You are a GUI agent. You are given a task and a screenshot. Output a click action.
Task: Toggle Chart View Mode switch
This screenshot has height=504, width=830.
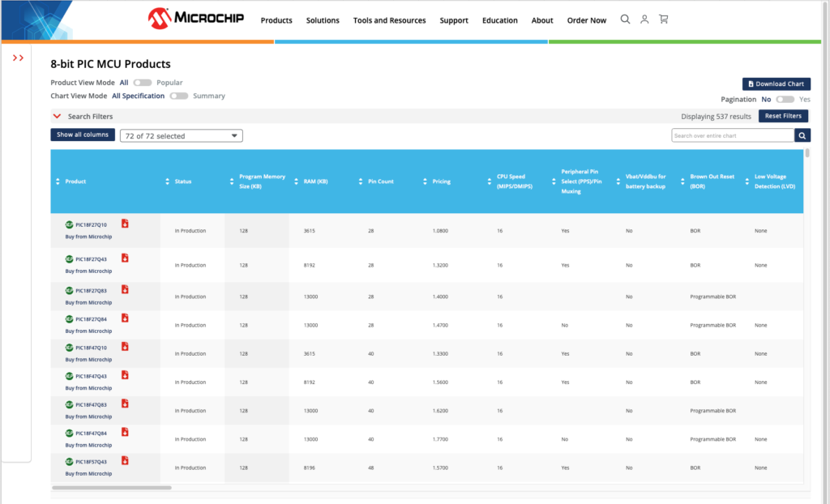point(179,96)
